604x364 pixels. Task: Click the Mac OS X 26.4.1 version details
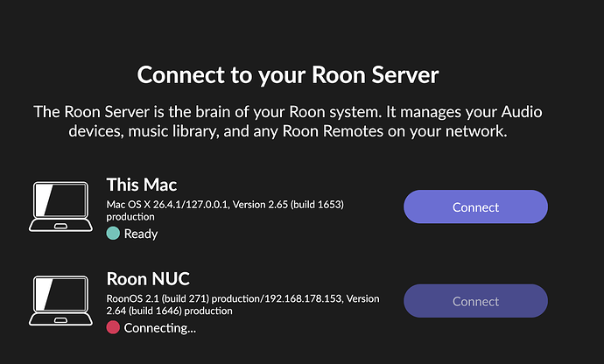pyautogui.click(x=225, y=210)
